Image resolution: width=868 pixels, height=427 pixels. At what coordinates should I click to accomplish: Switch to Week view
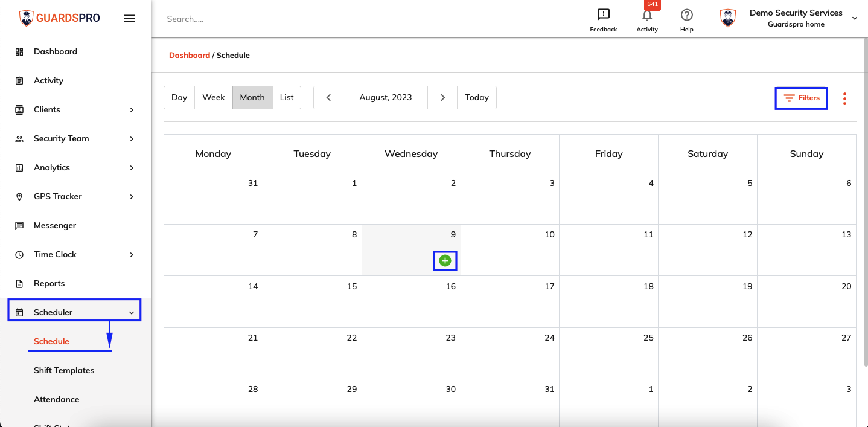[x=214, y=97]
